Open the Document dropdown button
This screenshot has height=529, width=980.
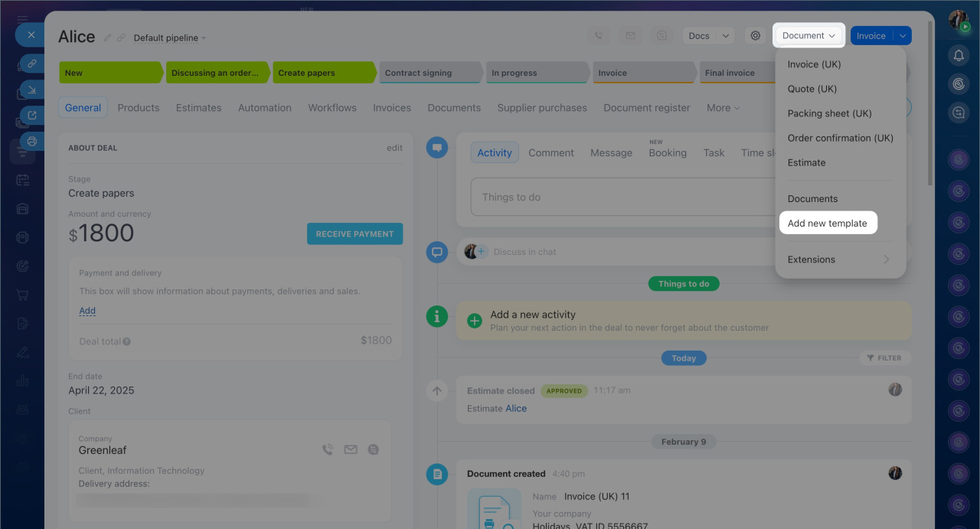pos(808,36)
